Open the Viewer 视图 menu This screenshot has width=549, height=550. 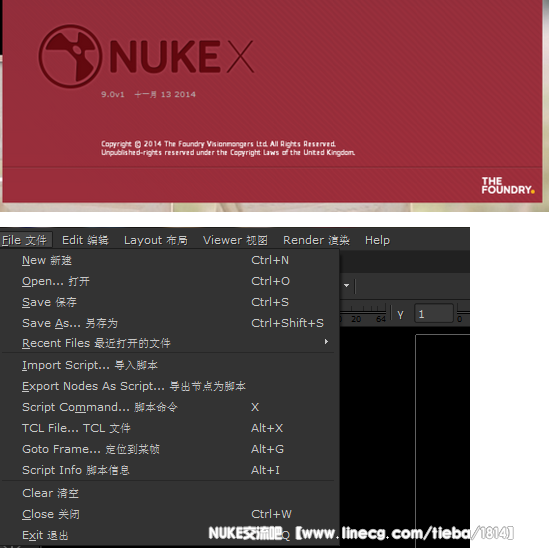click(x=235, y=240)
